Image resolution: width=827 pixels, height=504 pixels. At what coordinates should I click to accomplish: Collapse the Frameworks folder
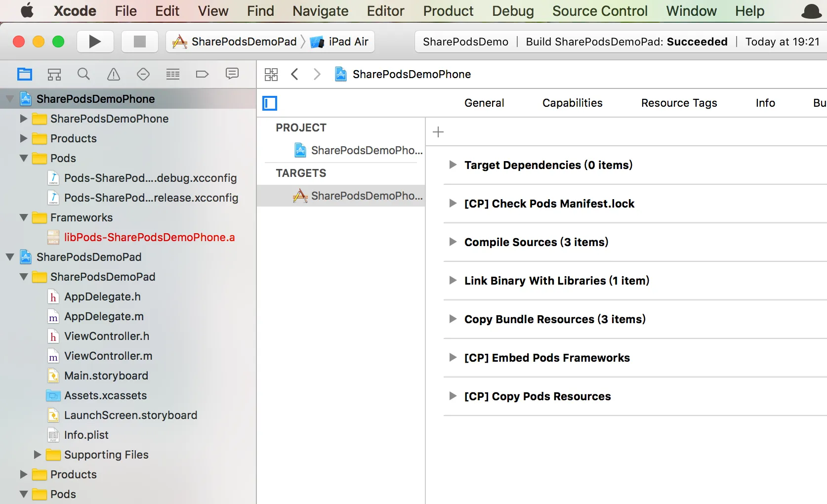[24, 217]
